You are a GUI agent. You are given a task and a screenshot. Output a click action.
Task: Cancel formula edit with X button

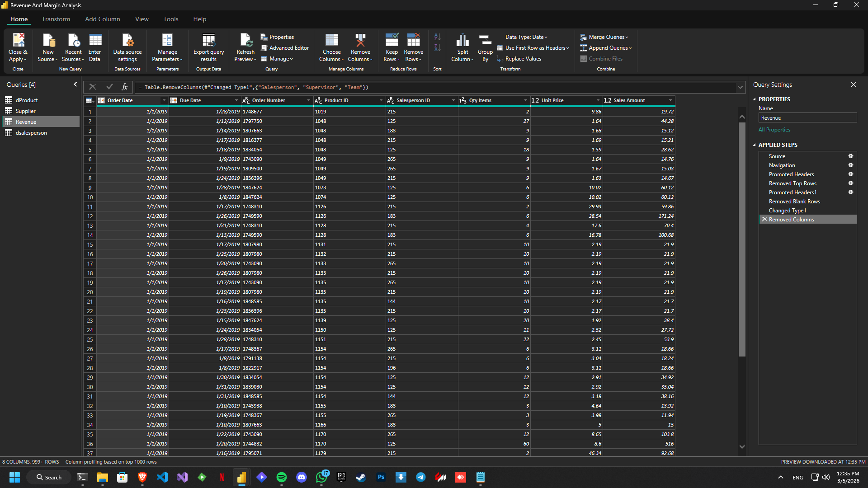[x=93, y=87]
